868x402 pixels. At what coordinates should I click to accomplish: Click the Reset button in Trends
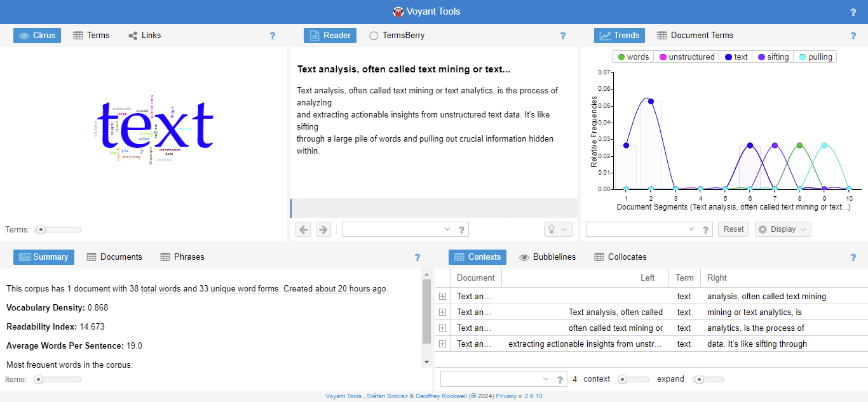(x=733, y=229)
